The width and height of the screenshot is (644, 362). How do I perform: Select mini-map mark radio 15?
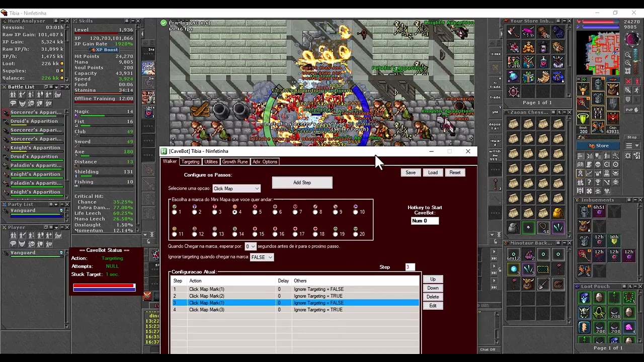coord(255,234)
